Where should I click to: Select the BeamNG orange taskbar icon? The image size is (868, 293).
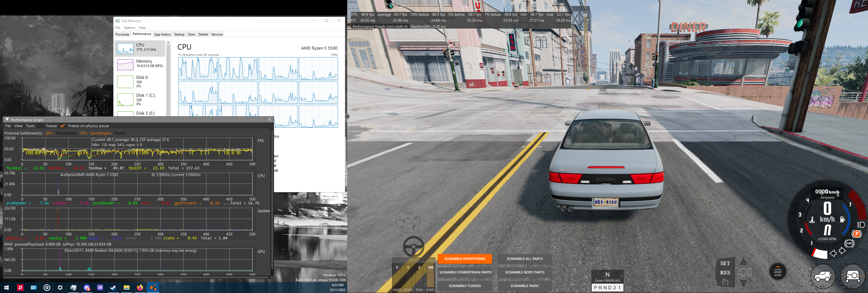153,288
